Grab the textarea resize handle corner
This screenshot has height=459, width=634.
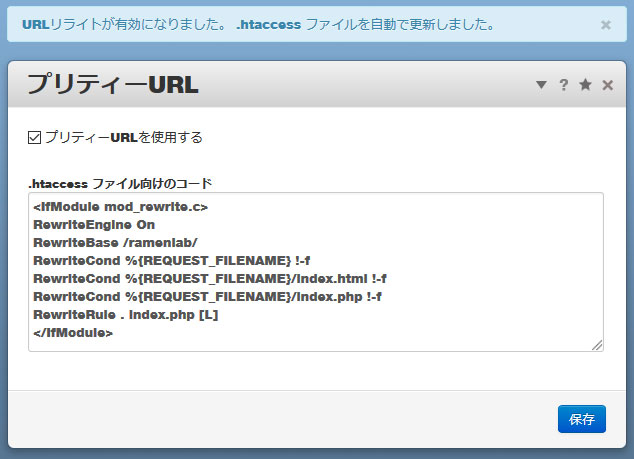click(597, 345)
